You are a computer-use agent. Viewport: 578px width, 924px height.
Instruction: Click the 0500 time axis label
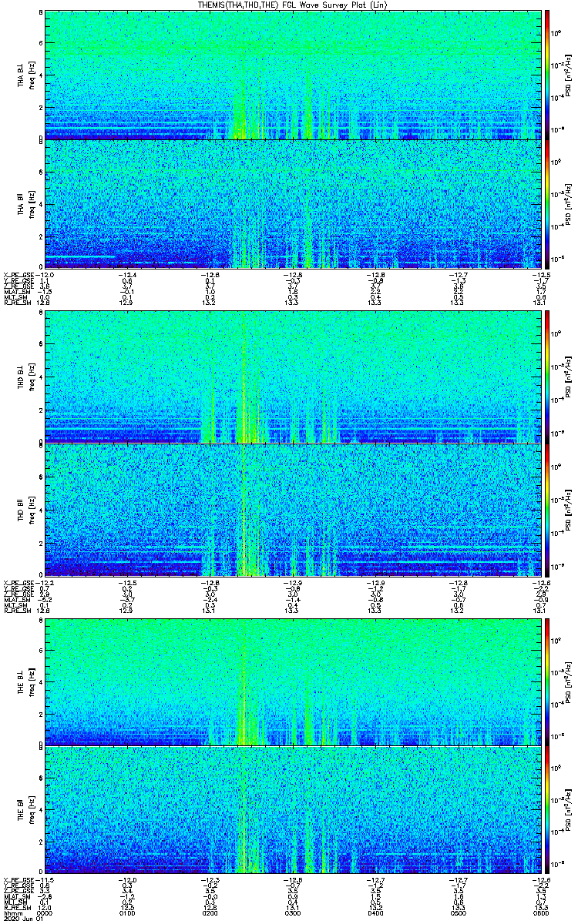coord(458,912)
